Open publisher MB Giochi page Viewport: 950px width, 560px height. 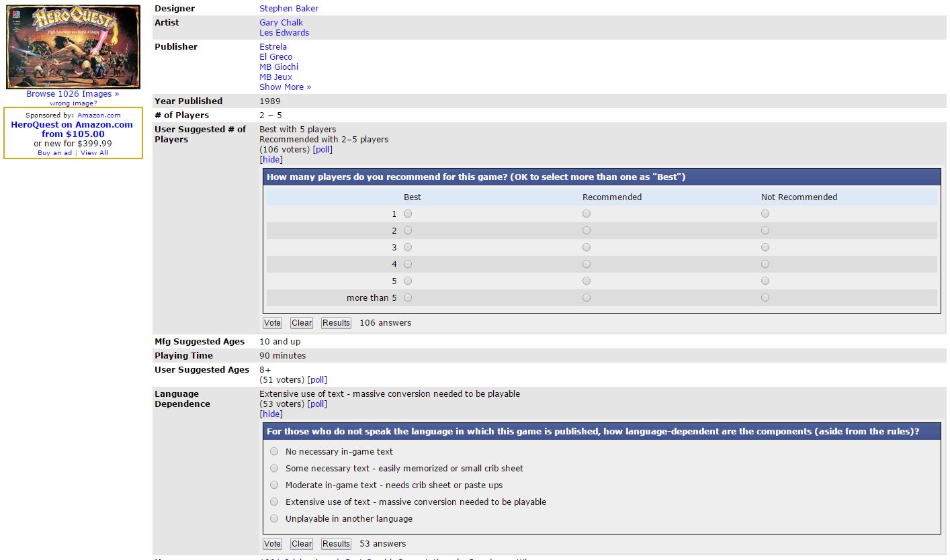click(279, 67)
